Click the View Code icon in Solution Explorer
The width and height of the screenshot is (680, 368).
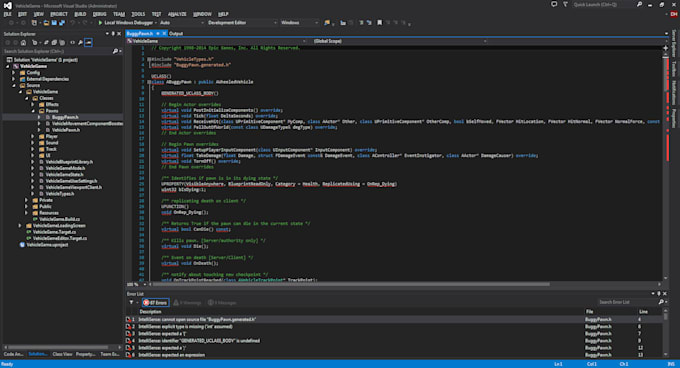tap(72, 42)
